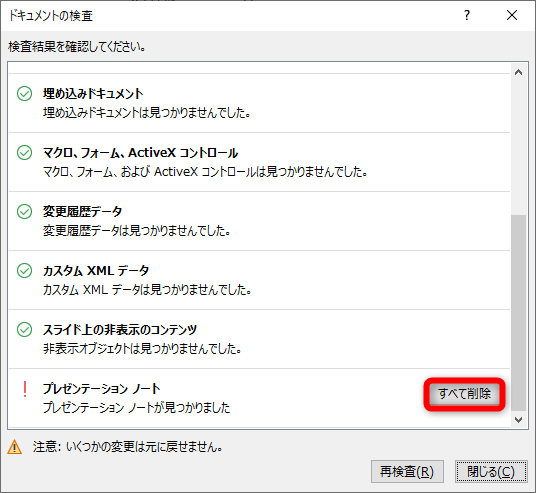536x493 pixels.
Task: Click the yellow warning triangle next to 注意
Action: pyautogui.click(x=14, y=447)
